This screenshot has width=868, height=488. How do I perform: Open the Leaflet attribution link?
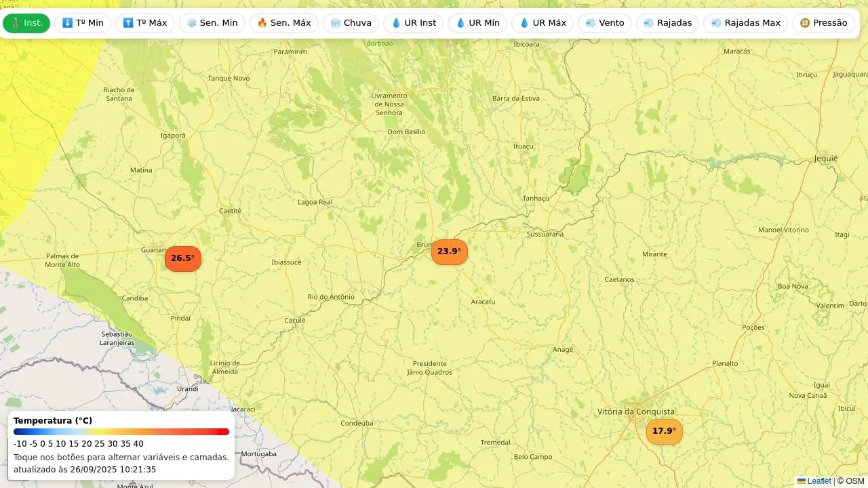tap(818, 481)
